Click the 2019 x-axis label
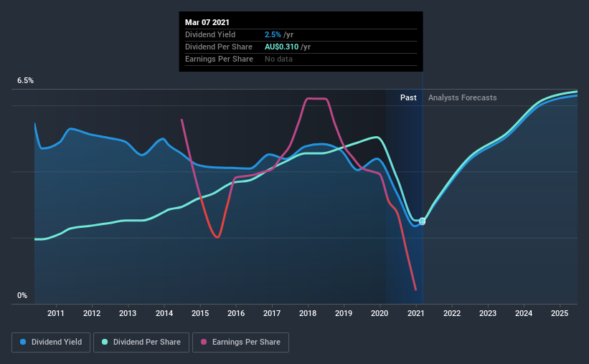 pos(344,313)
